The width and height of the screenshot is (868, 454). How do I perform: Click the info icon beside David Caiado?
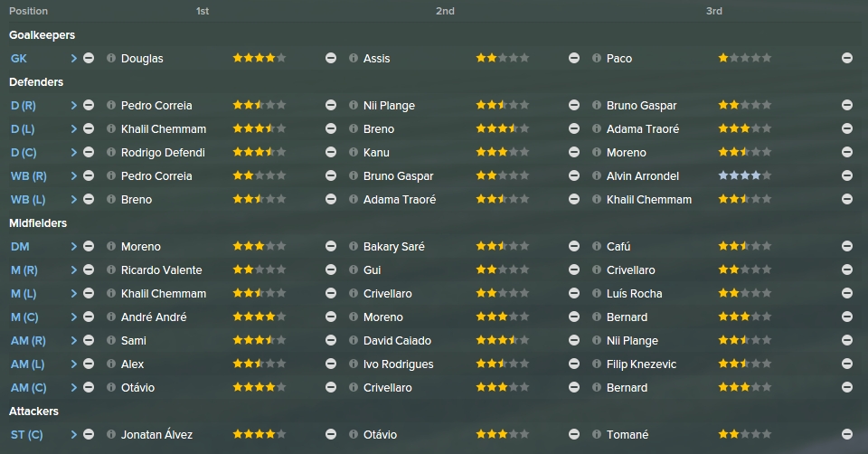tap(354, 340)
